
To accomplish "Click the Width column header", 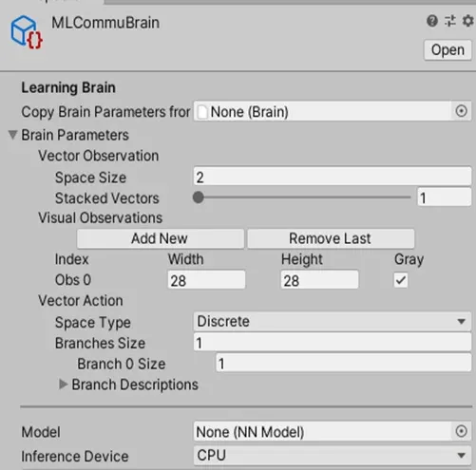I will coord(186,259).
